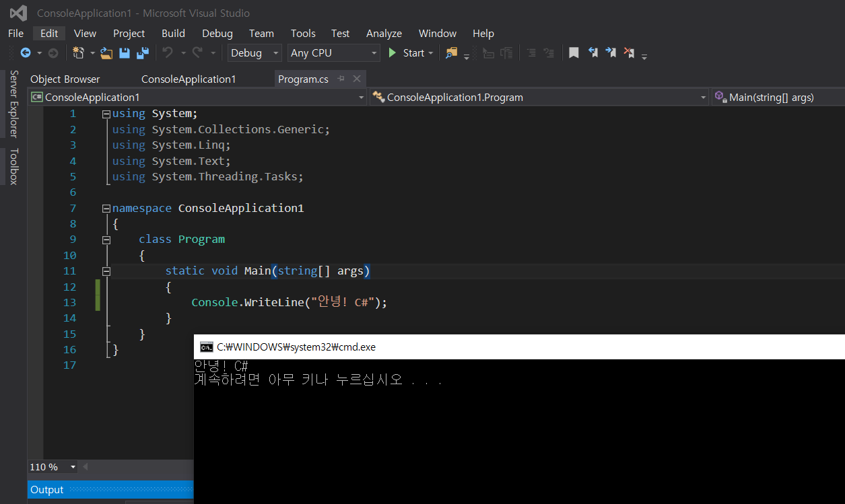Open the File menu
845x504 pixels.
(16, 33)
